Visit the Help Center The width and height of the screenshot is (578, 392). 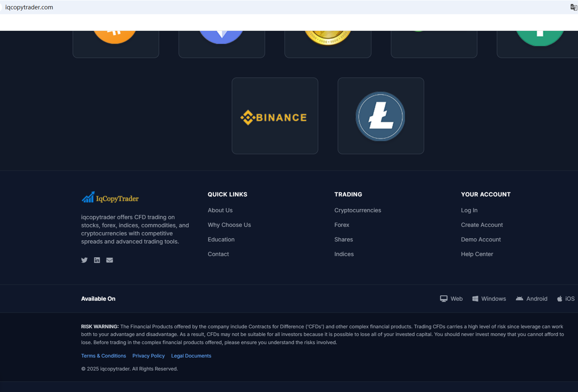pos(477,254)
